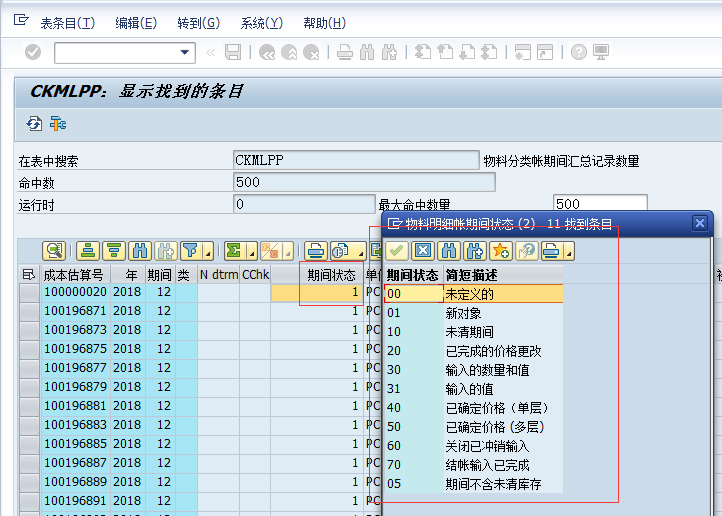Open the 系统(Y) menu

[x=262, y=23]
